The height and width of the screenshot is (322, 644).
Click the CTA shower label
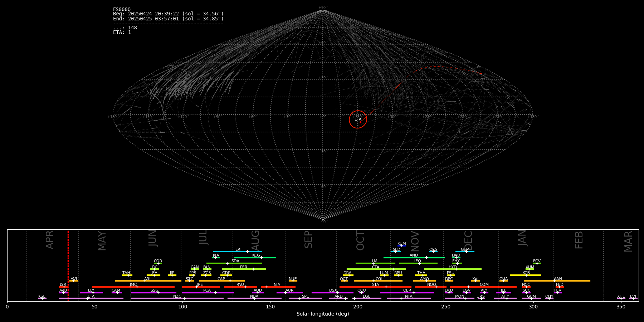coord(375,267)
